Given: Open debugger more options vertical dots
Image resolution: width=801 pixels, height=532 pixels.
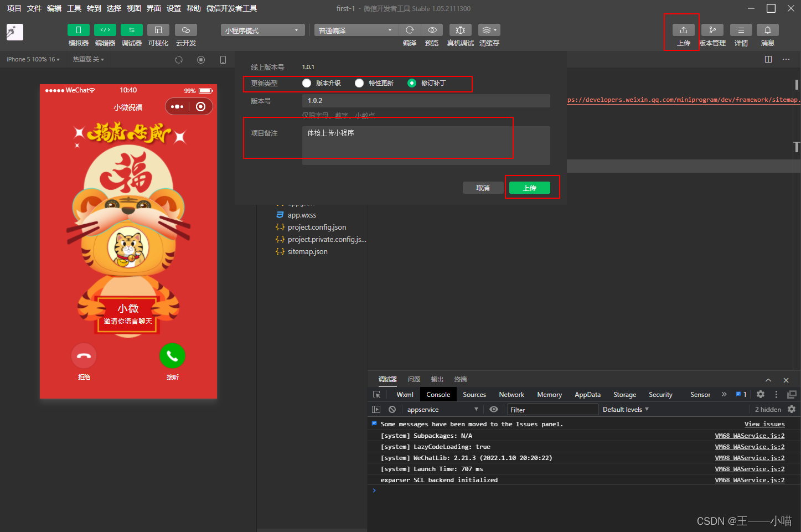Looking at the screenshot, I should coord(776,394).
